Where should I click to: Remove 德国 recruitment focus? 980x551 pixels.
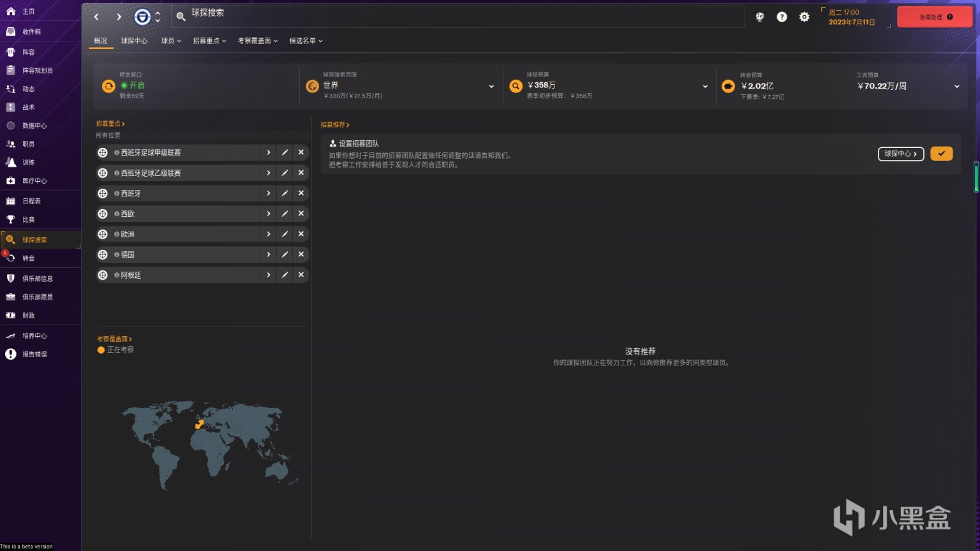coord(301,254)
